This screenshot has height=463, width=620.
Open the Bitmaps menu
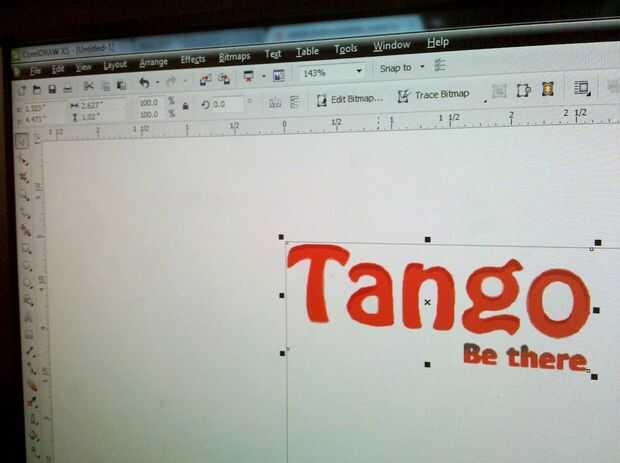coord(234,57)
